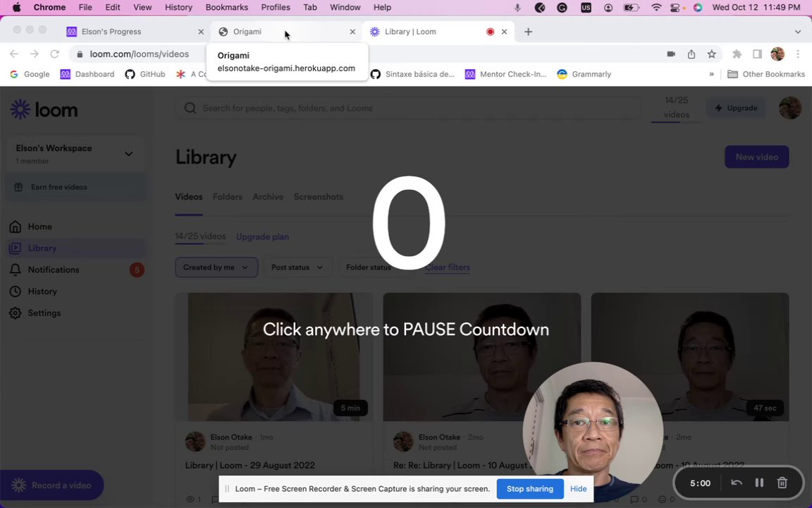This screenshot has width=812, height=508.
Task: Show hidden bookmarks with the double chevron
Action: click(x=711, y=74)
